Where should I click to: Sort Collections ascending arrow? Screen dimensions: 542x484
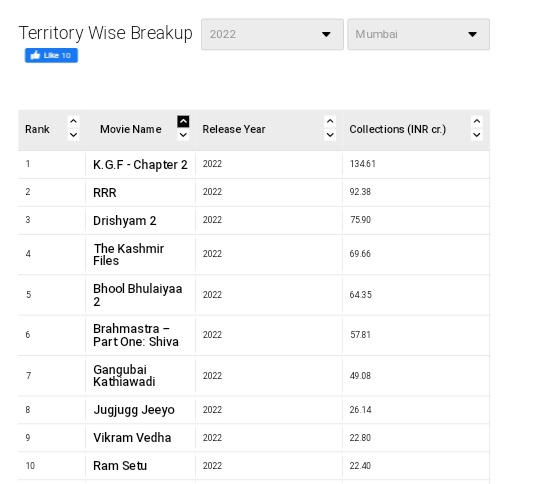point(477,121)
